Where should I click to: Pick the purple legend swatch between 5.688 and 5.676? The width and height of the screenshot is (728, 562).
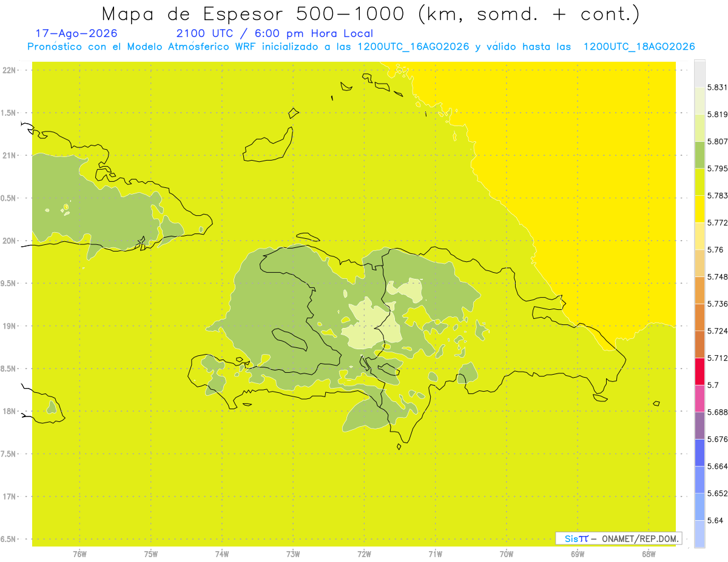(699, 425)
